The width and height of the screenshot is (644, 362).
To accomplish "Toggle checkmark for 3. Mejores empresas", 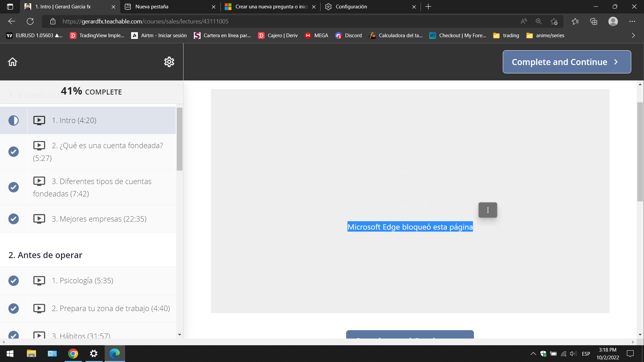I will (x=13, y=219).
